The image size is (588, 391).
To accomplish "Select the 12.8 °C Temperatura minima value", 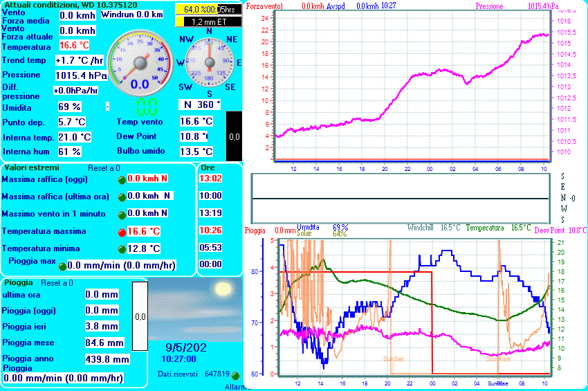I will (x=144, y=248).
